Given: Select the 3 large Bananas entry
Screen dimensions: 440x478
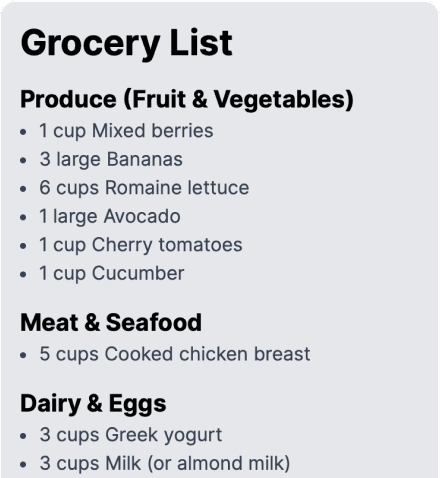Looking at the screenshot, I should [111, 159].
